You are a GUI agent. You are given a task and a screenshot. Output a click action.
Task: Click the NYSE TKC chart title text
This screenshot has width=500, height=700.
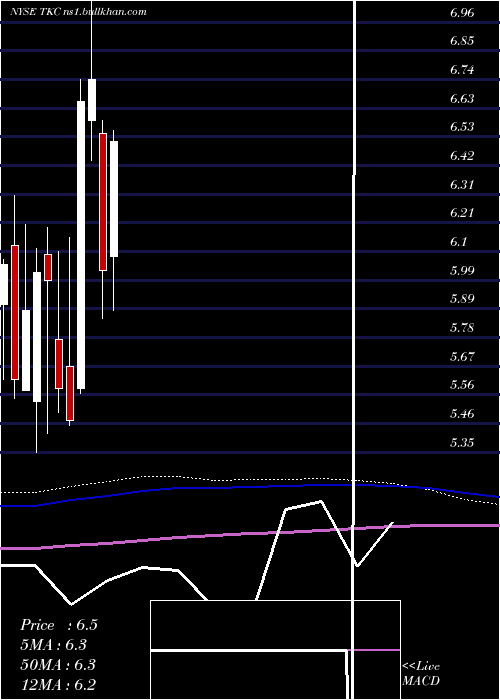78,12
